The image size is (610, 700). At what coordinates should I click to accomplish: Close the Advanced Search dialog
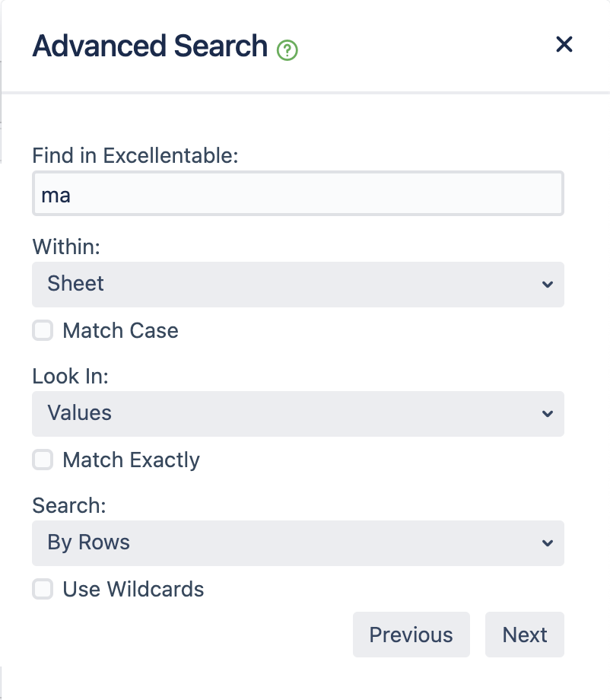(564, 44)
